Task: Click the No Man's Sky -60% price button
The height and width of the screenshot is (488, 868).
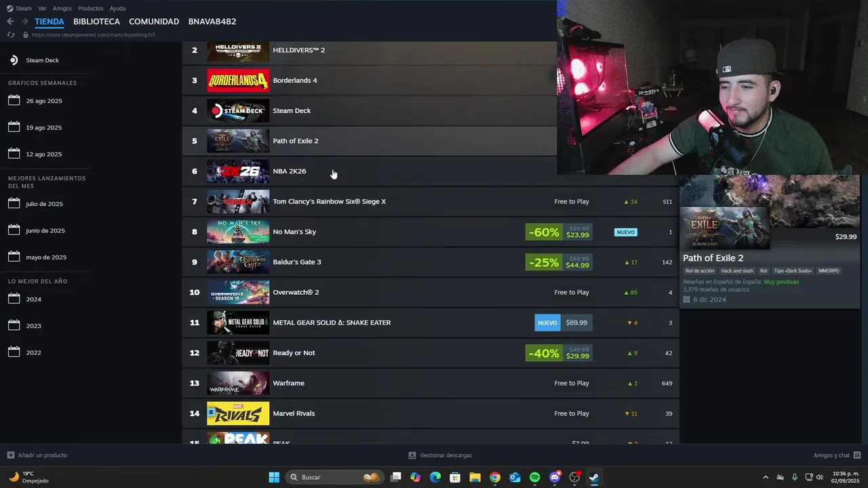Action: [559, 232]
